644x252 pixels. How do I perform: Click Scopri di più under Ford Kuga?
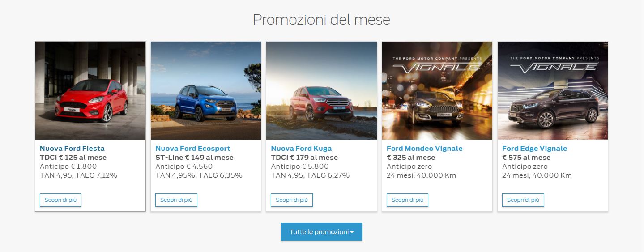(x=292, y=200)
